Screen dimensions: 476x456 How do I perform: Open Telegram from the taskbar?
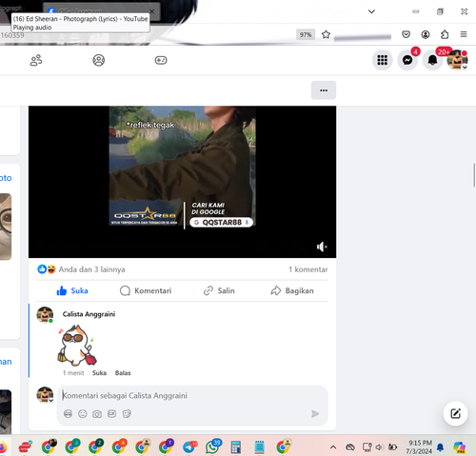[x=189, y=447]
